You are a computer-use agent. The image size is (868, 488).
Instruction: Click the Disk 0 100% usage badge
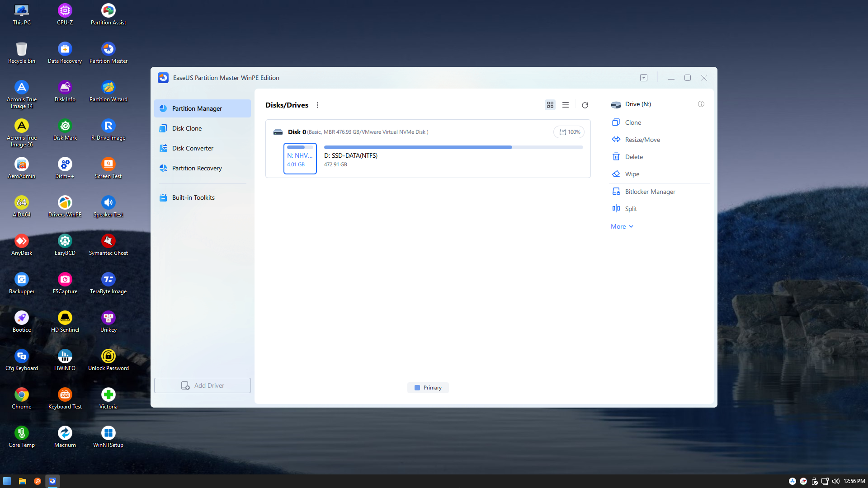tap(569, 132)
